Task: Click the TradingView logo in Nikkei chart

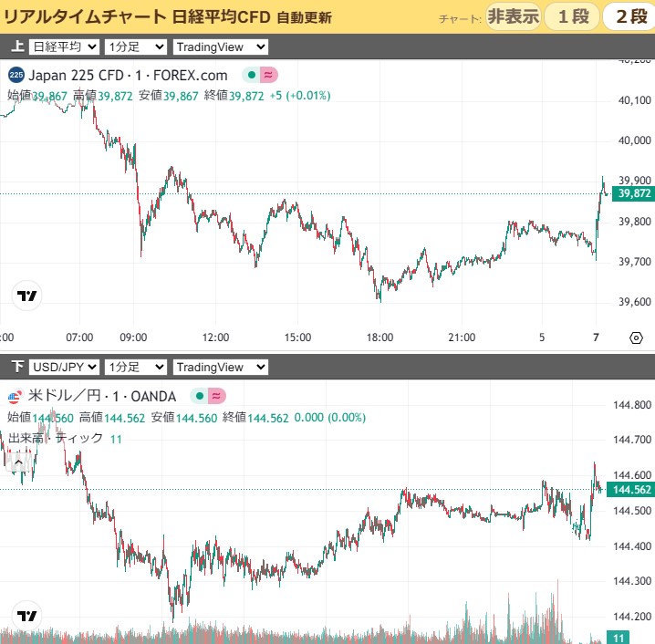Action: click(27, 296)
